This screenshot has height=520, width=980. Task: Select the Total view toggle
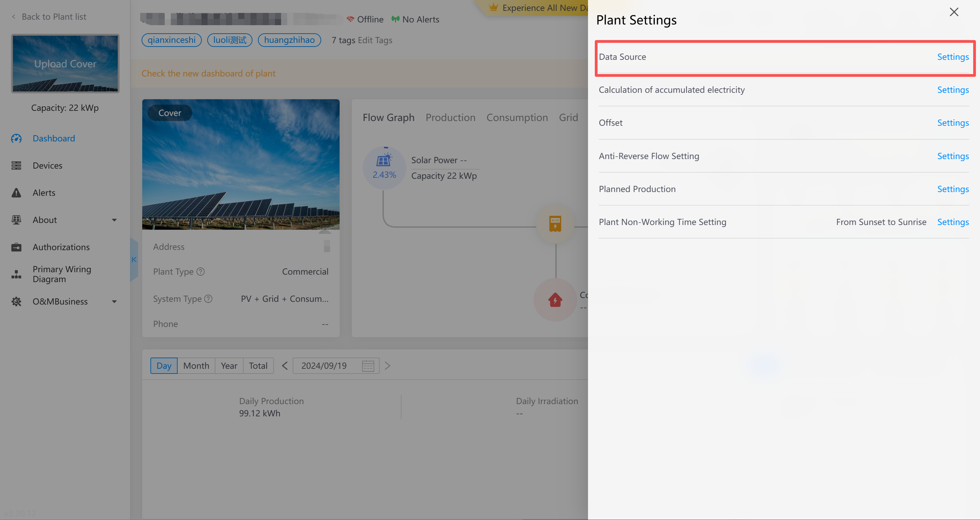coord(258,366)
